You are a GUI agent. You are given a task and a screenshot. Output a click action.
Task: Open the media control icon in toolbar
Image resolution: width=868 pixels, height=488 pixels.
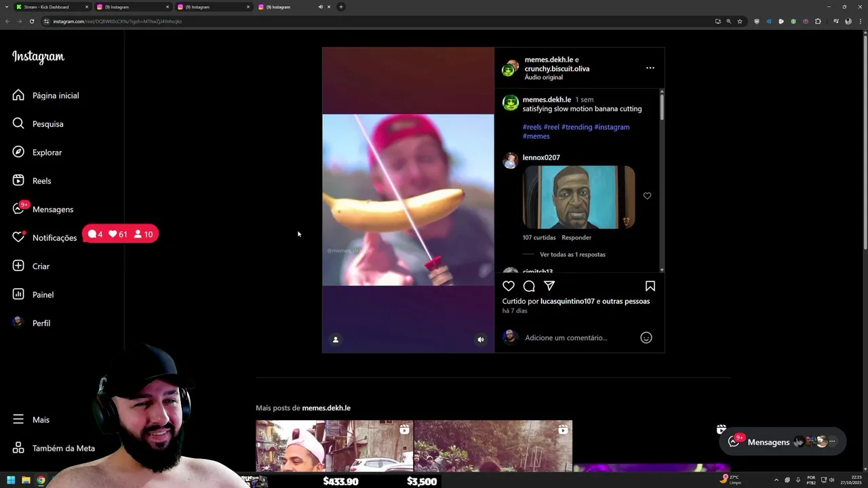836,21
